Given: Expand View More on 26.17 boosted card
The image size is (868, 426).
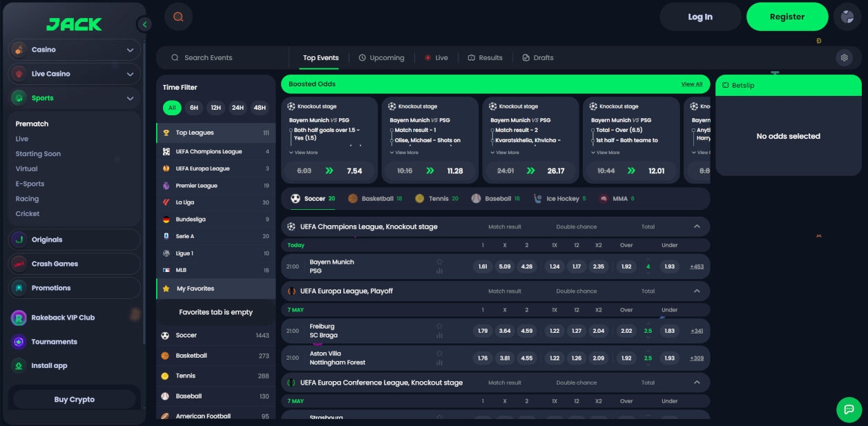Looking at the screenshot, I should (x=505, y=153).
